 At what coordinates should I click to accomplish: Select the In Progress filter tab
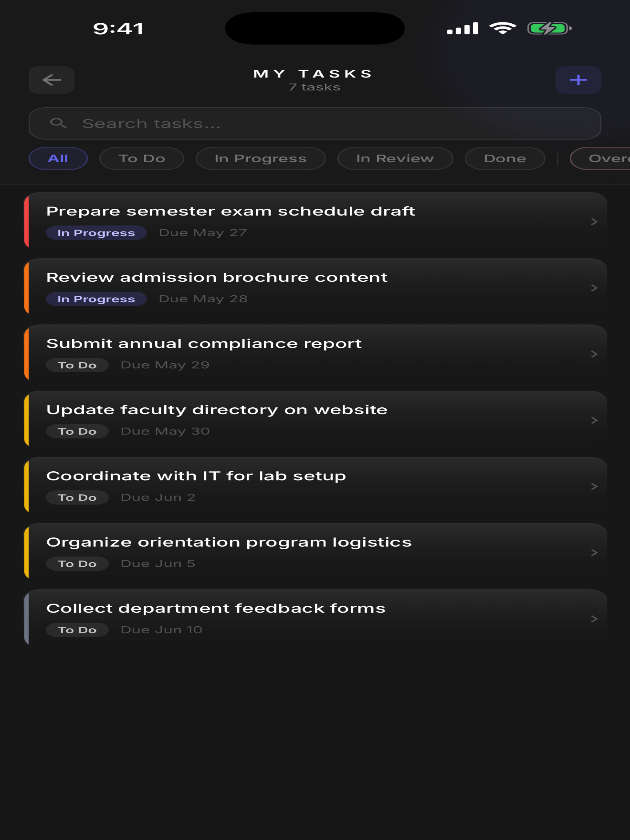[261, 158]
